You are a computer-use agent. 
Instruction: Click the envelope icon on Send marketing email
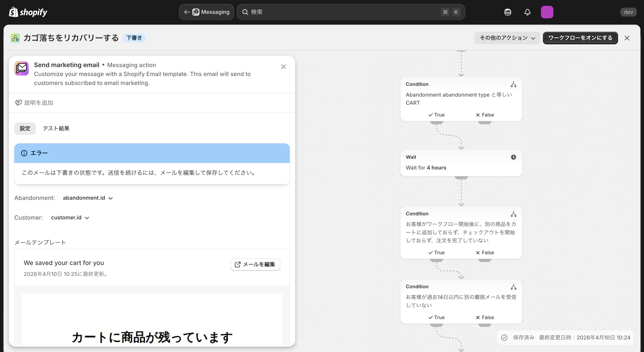pos(21,68)
